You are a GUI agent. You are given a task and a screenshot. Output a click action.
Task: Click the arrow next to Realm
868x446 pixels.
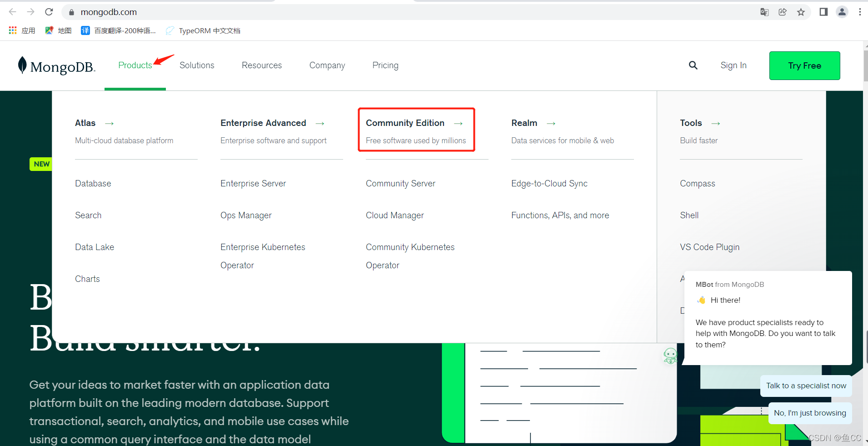click(551, 123)
